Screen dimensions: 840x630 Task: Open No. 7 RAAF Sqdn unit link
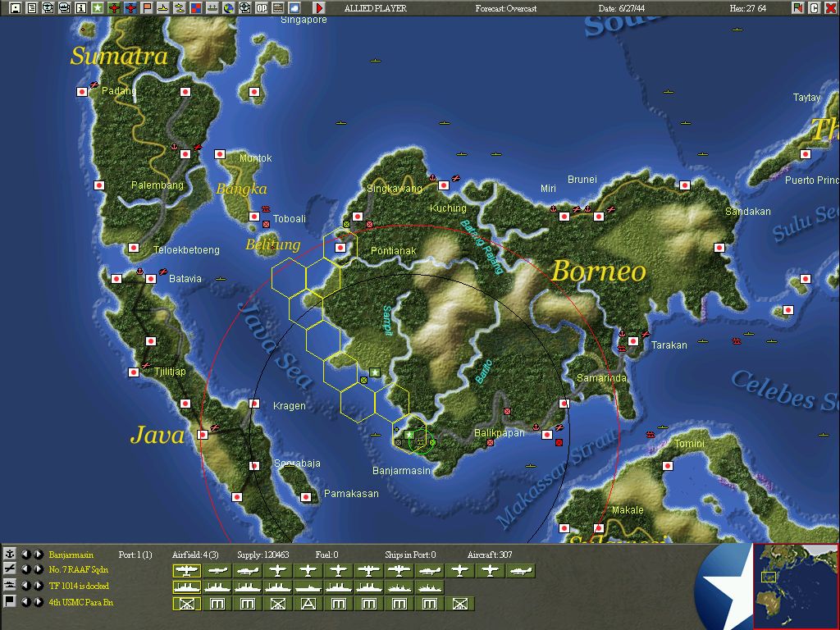click(78, 569)
